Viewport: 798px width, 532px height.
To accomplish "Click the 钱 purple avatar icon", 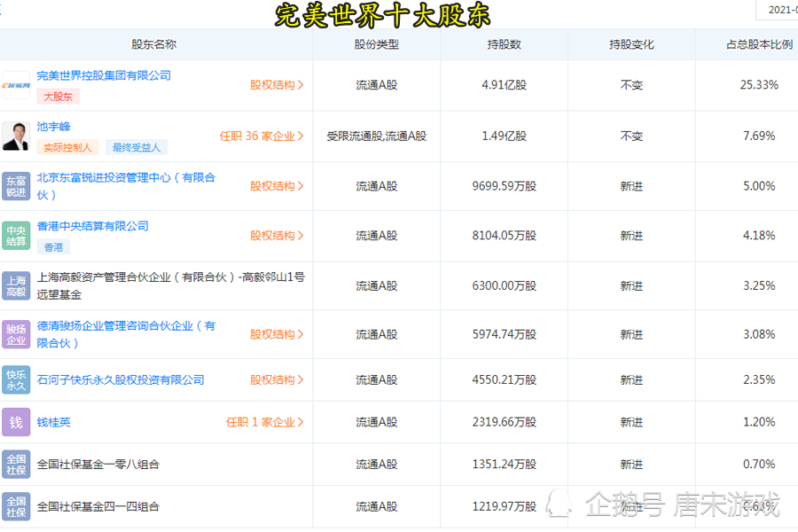I will point(16,422).
